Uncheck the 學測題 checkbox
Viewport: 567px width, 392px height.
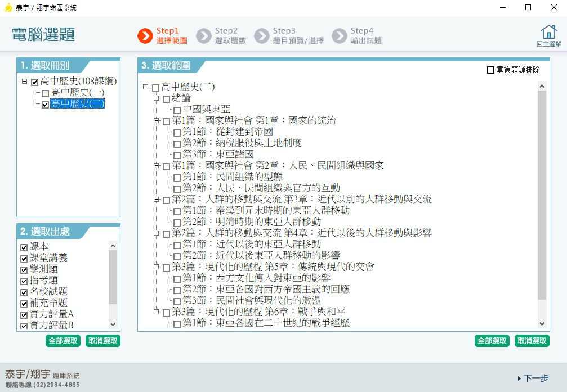pos(24,270)
